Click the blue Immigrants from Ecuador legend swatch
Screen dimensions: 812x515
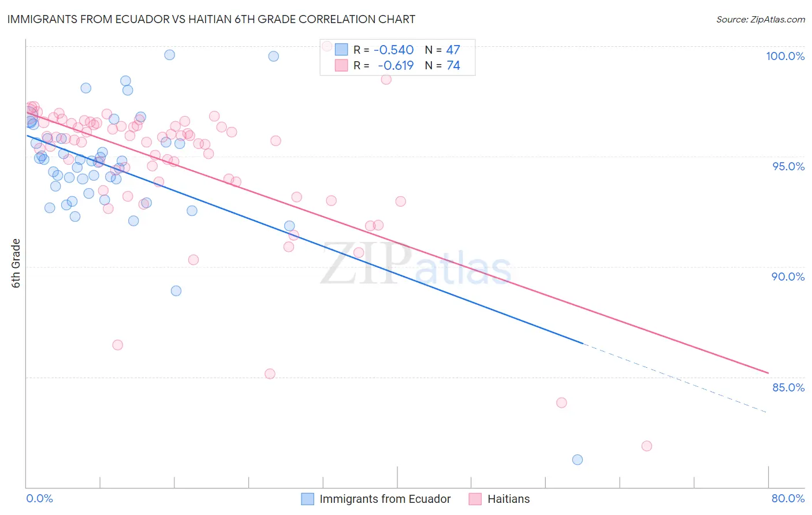point(308,499)
